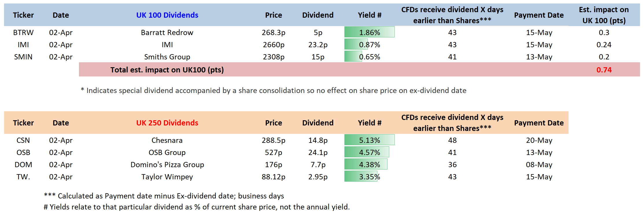The width and height of the screenshot is (644, 217).
Task: Click the UK 100 Dividends header link
Action: [x=167, y=15]
